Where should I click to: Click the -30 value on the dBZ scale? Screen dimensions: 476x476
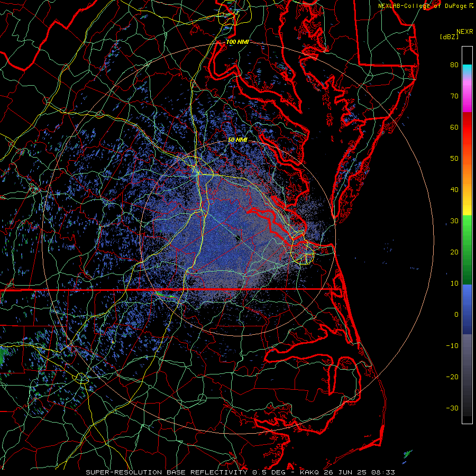pyautogui.click(x=452, y=408)
